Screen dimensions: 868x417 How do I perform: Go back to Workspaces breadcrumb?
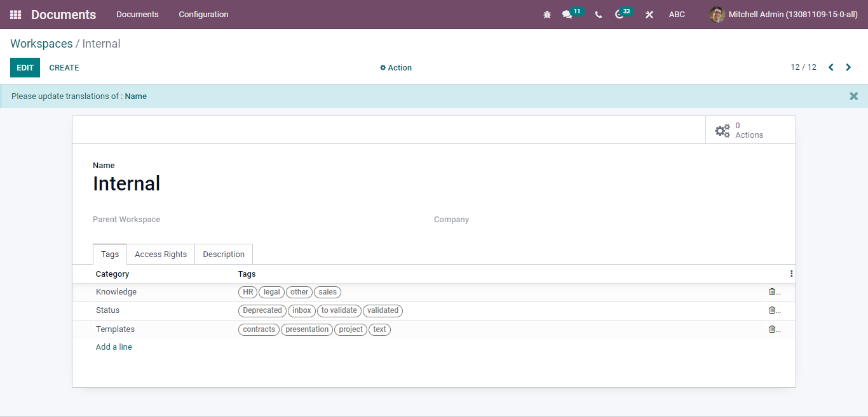(x=41, y=44)
